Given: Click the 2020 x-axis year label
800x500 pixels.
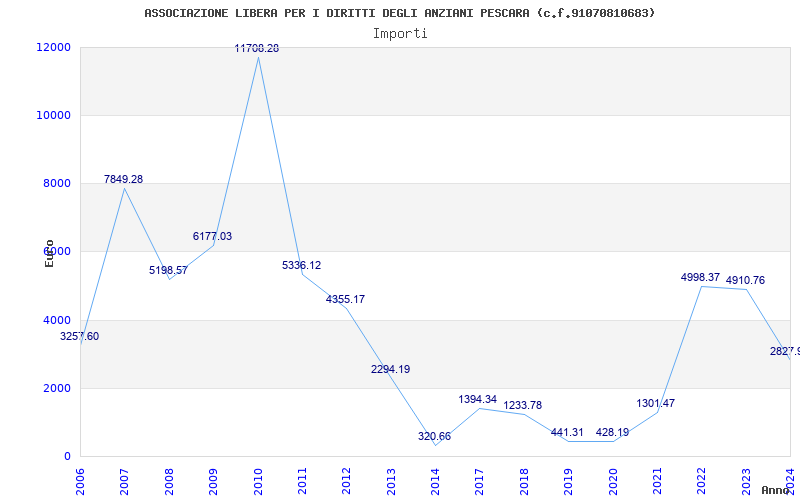Looking at the screenshot, I should pyautogui.click(x=613, y=481).
